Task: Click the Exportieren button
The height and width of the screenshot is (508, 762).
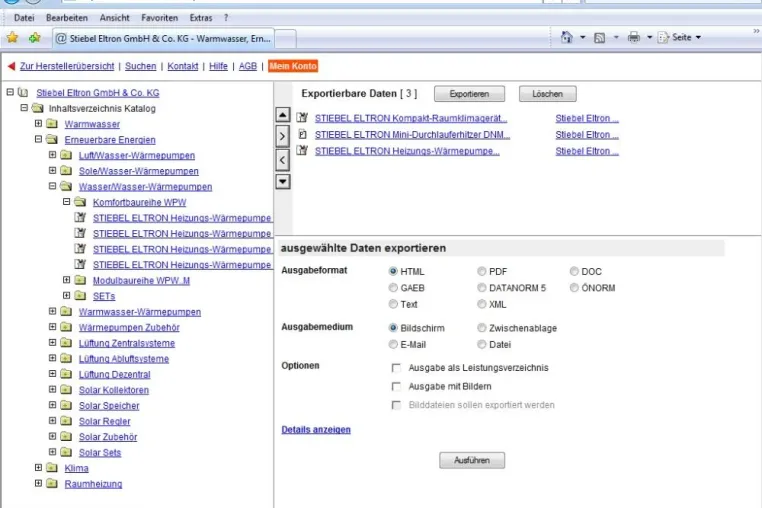Action: click(469, 94)
